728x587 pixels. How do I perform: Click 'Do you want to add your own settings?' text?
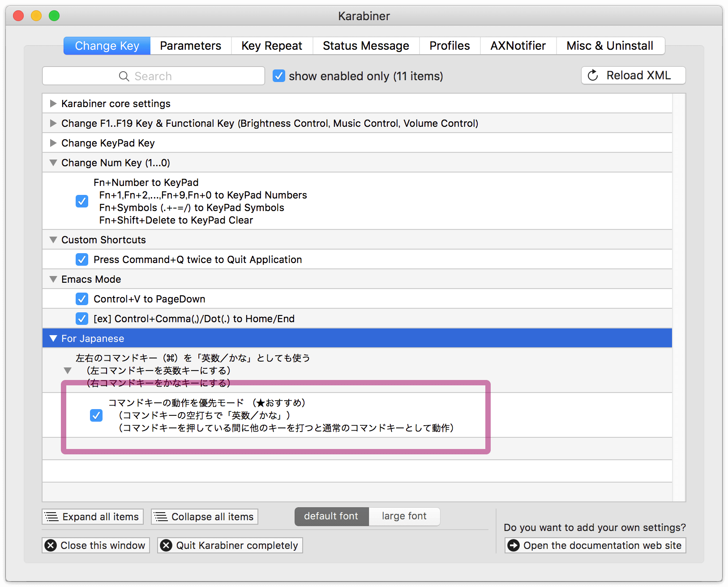click(595, 527)
